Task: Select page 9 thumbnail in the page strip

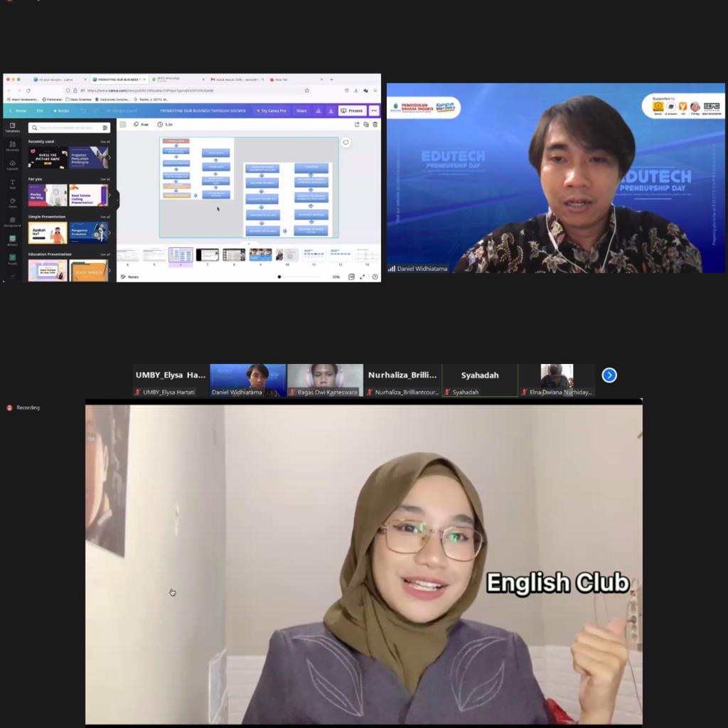Action: click(260, 255)
